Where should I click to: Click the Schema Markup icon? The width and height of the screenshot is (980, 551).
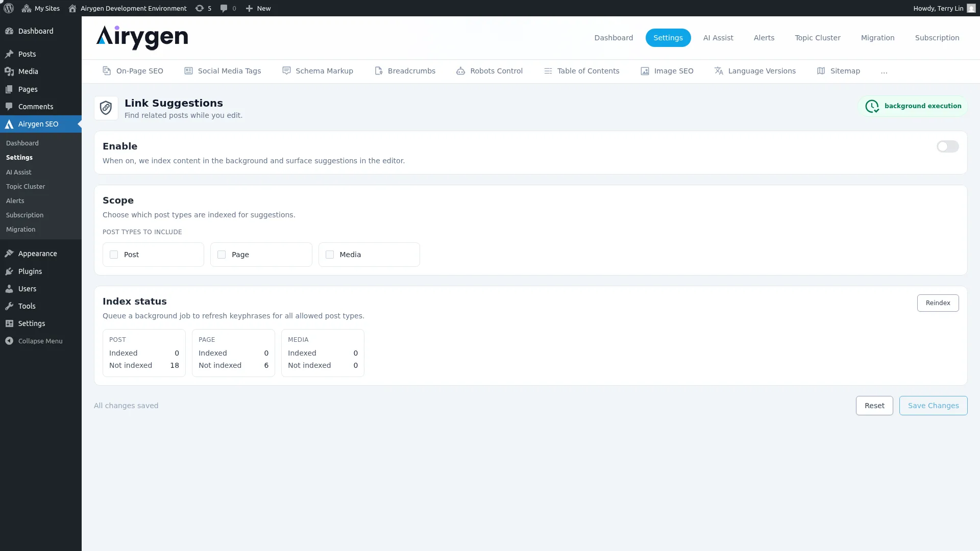[x=286, y=71]
